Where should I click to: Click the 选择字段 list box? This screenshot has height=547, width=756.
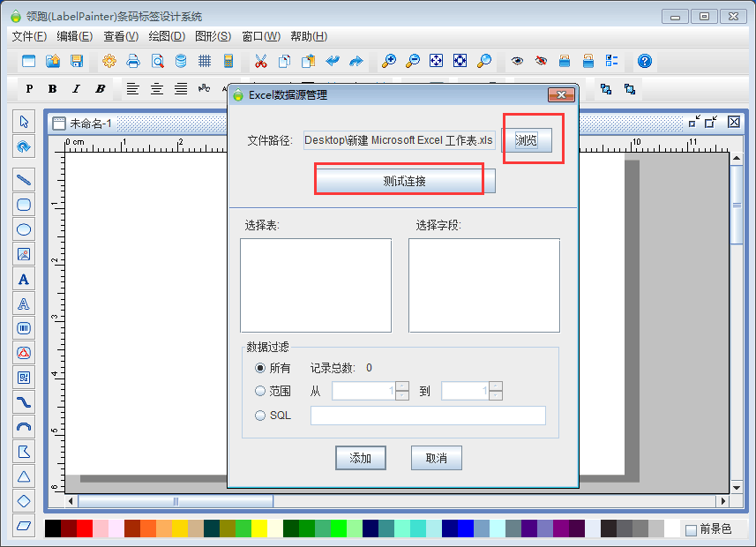point(484,285)
